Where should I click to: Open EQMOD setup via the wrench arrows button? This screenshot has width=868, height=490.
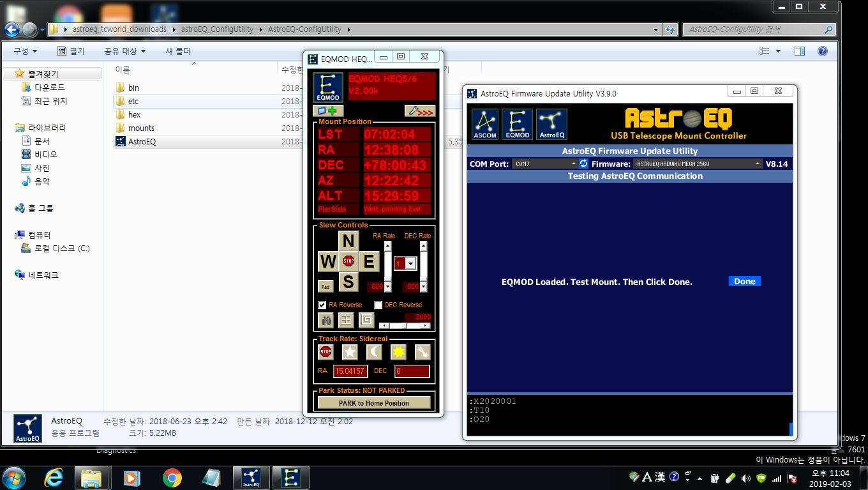pyautogui.click(x=420, y=111)
